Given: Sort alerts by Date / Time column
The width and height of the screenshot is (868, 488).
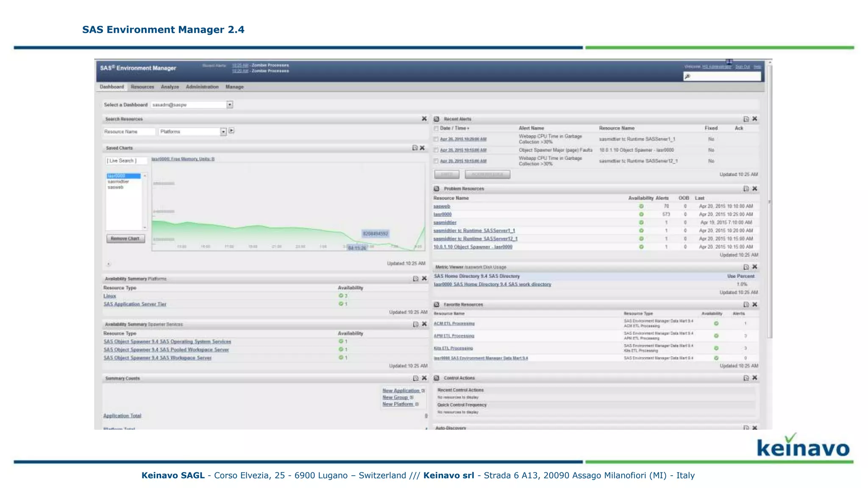Looking at the screenshot, I should click(454, 128).
